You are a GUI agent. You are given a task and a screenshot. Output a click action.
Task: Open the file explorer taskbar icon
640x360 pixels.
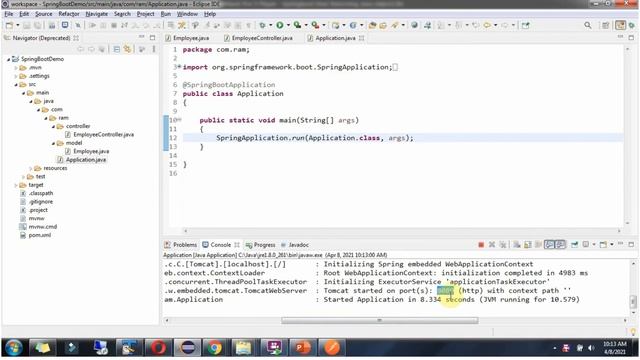tap(243, 348)
